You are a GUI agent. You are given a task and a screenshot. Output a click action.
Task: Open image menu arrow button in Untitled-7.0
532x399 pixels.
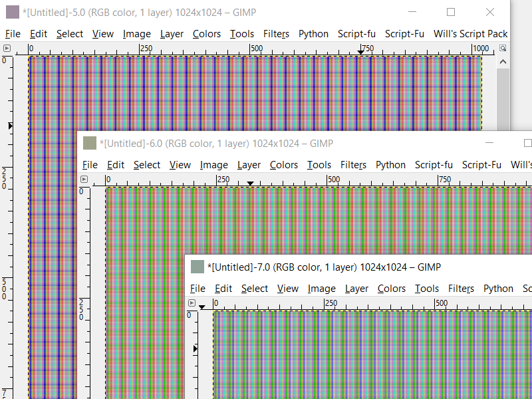(x=192, y=303)
